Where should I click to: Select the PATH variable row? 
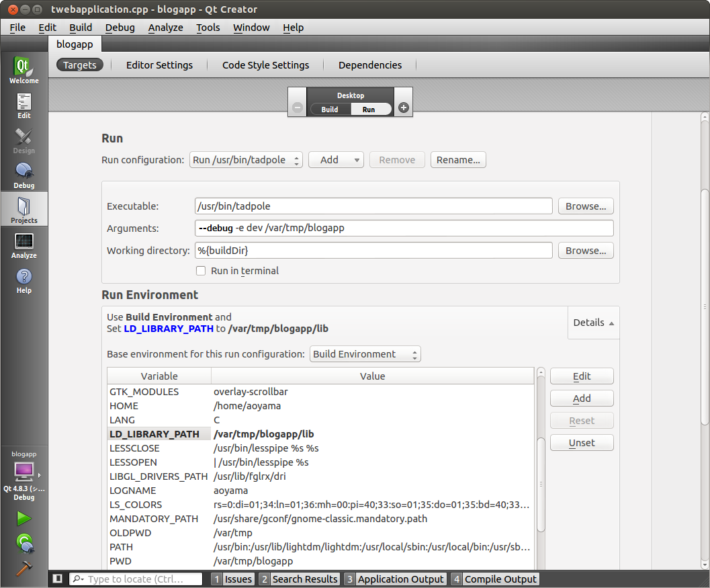[x=320, y=547]
